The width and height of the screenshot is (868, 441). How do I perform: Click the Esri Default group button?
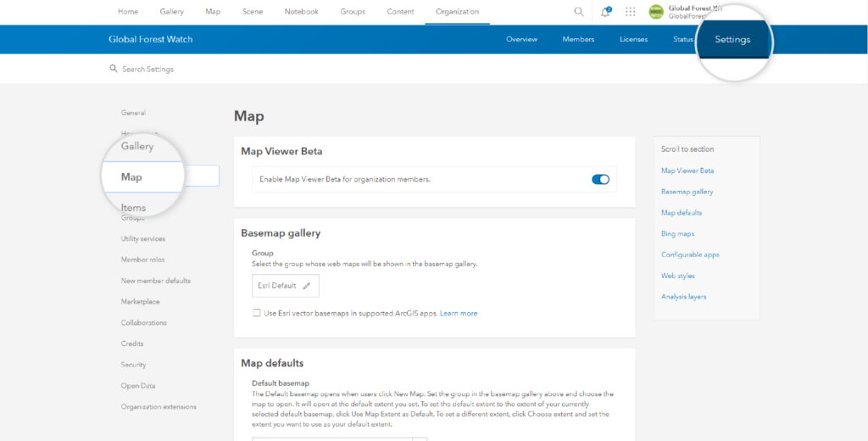(x=285, y=286)
